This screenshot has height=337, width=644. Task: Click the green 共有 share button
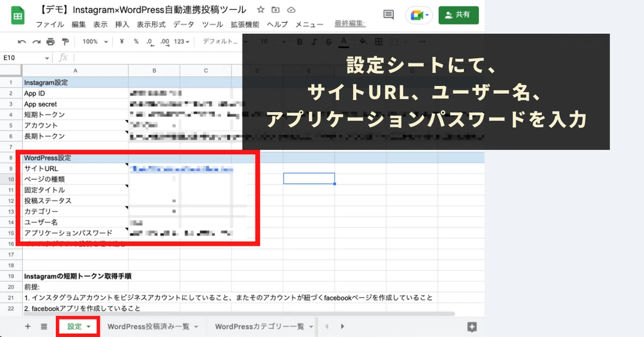pos(458,15)
